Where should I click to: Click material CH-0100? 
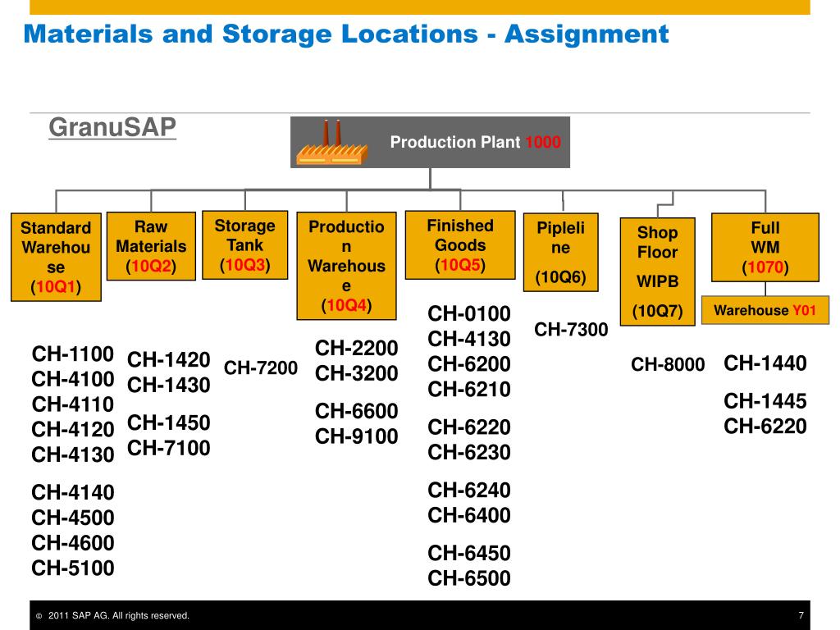pos(469,313)
